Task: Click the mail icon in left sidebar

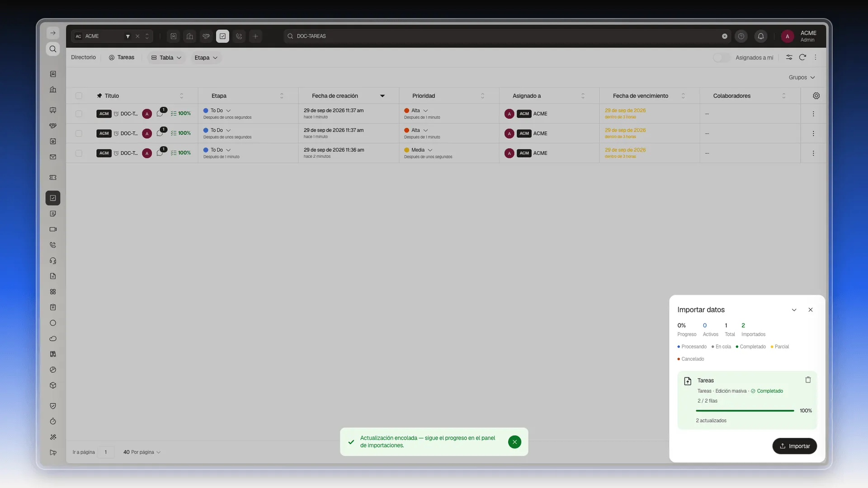Action: click(x=53, y=157)
